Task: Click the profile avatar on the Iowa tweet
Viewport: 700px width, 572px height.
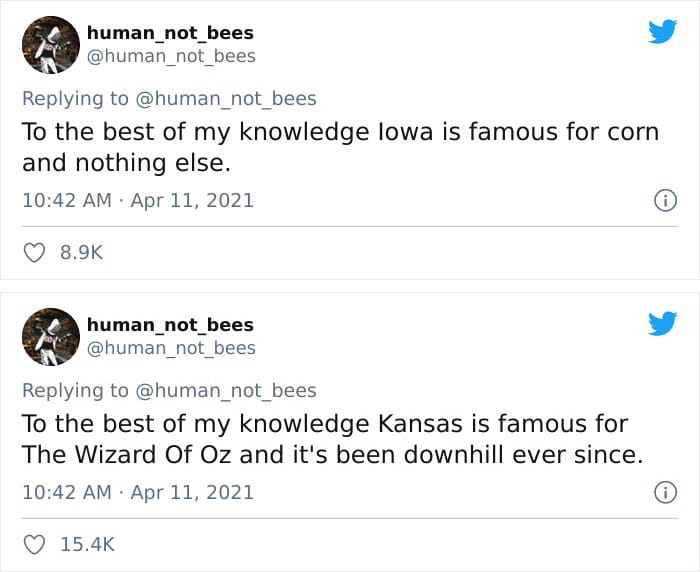Action: pyautogui.click(x=50, y=45)
